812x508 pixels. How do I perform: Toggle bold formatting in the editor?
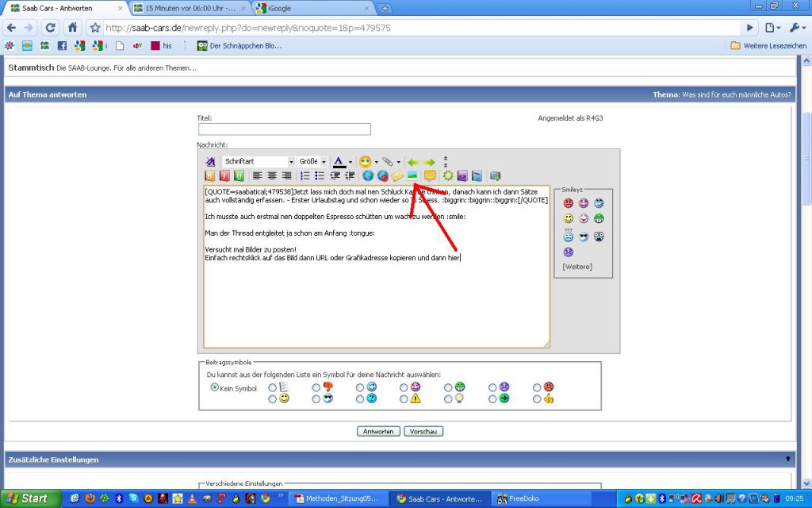pyautogui.click(x=210, y=175)
